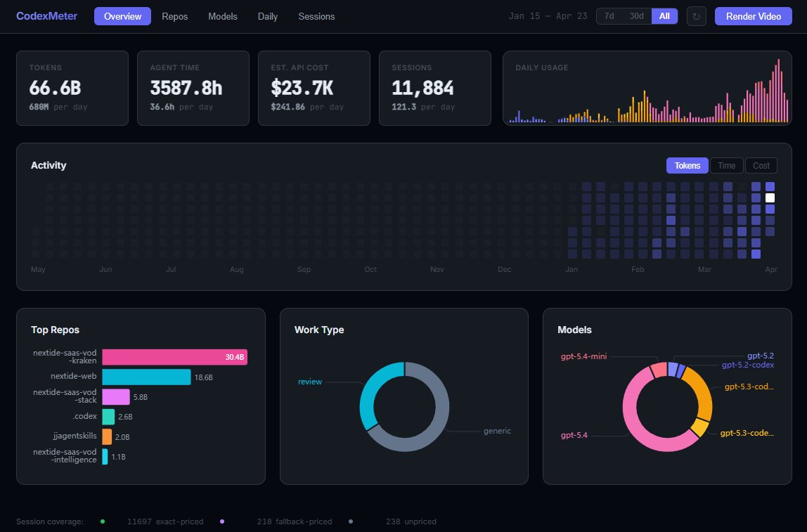The height and width of the screenshot is (532, 807).
Task: Select the All time range
Action: (x=664, y=16)
